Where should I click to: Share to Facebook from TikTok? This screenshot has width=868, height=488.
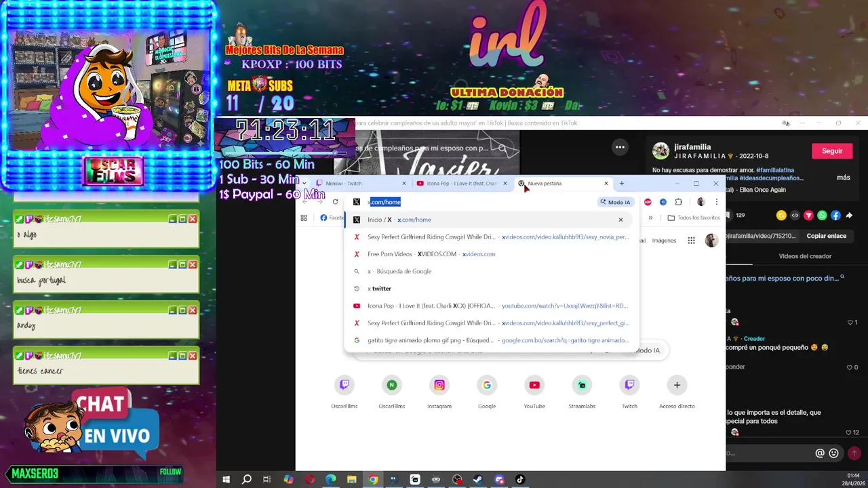(835, 216)
